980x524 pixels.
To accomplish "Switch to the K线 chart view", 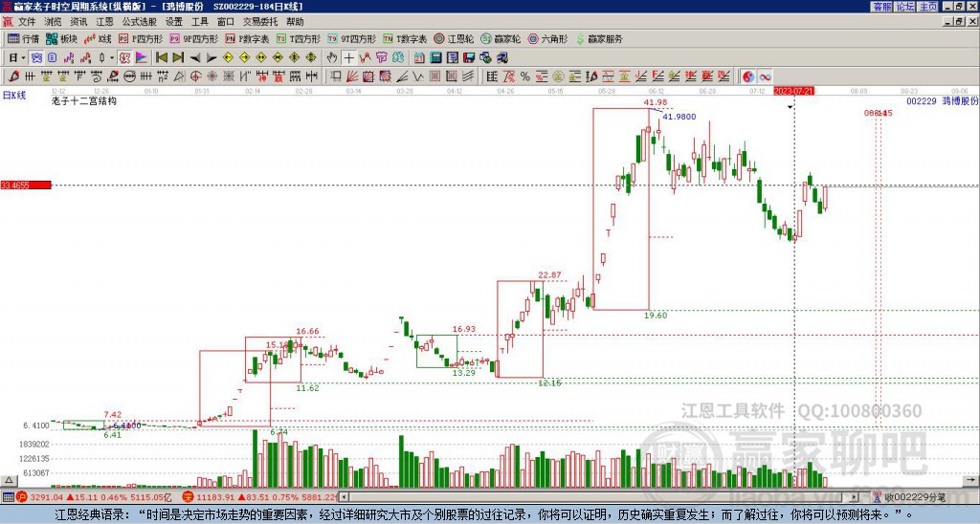I will click(99, 38).
